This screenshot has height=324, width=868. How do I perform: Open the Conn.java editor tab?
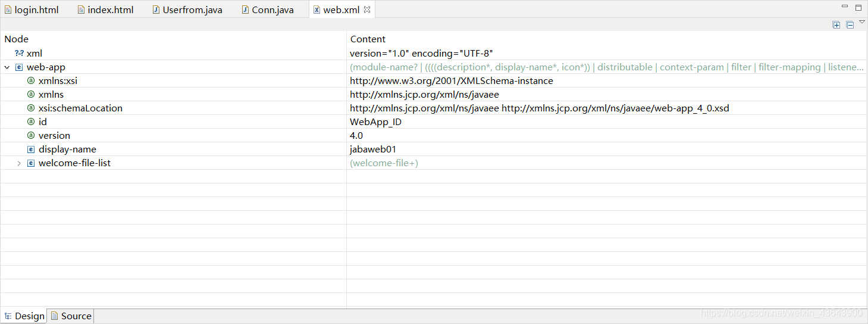268,10
